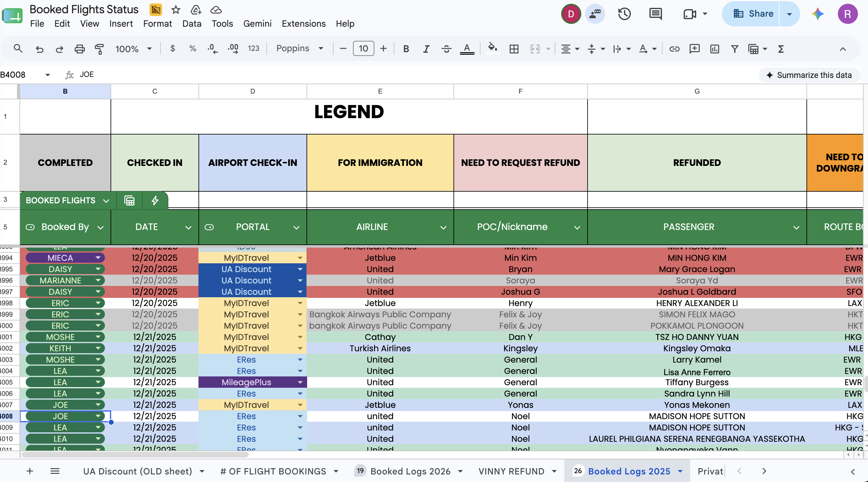Open the Poppins font dropdown

tap(300, 48)
